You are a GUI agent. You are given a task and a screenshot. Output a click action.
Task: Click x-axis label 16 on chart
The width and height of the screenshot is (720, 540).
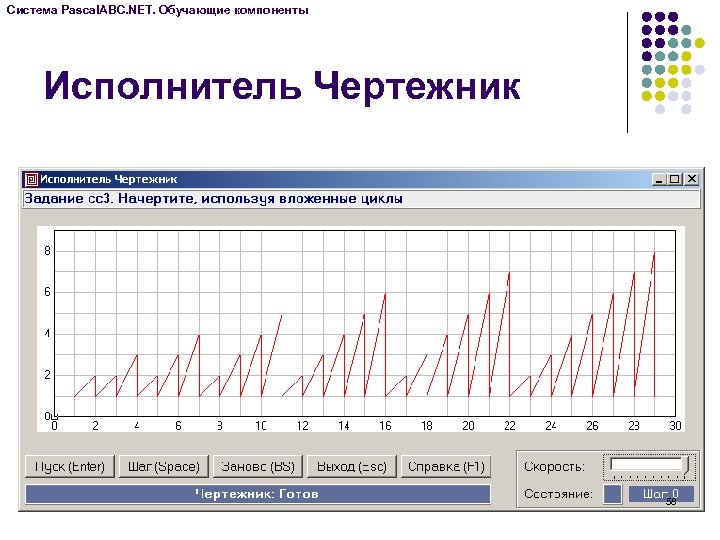(385, 426)
